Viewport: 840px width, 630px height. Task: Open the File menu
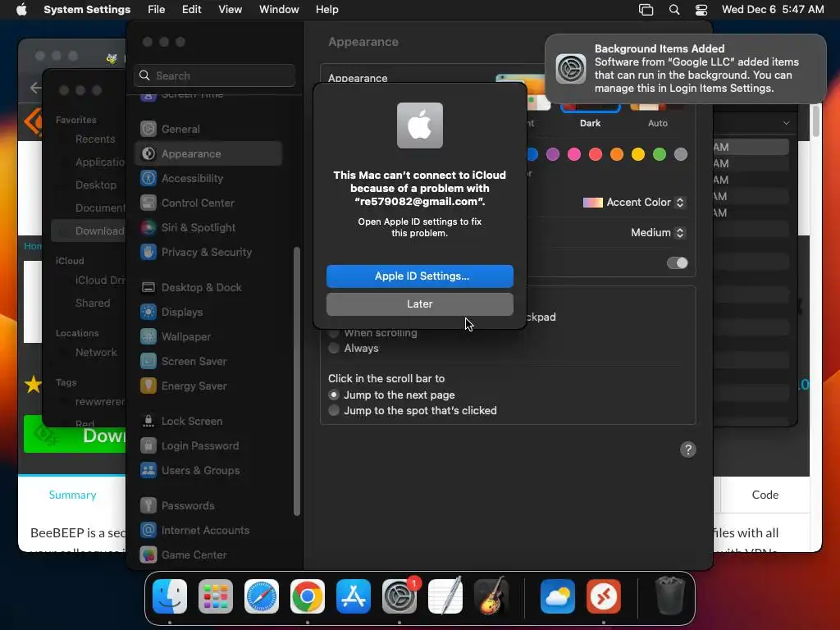157,10
